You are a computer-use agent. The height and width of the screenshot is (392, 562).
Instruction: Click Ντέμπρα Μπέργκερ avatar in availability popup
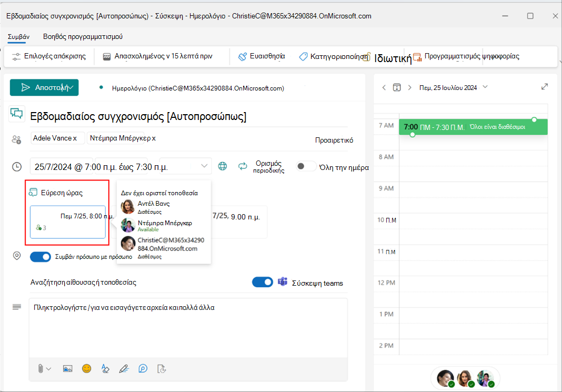[127, 225]
